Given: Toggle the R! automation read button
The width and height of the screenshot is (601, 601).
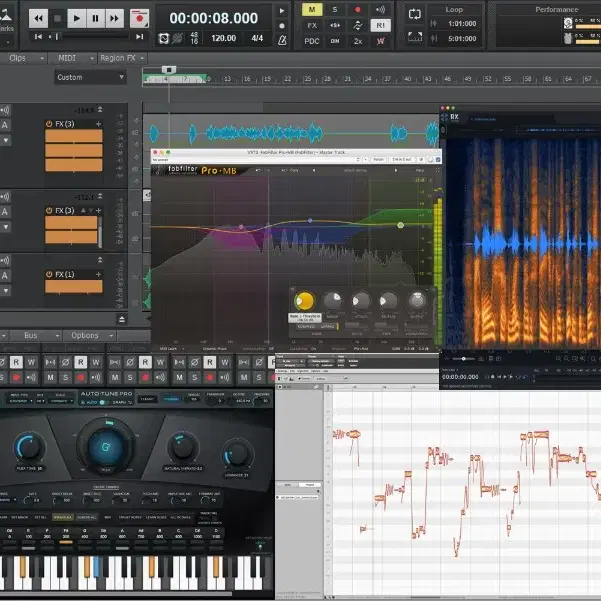Looking at the screenshot, I should [380, 25].
